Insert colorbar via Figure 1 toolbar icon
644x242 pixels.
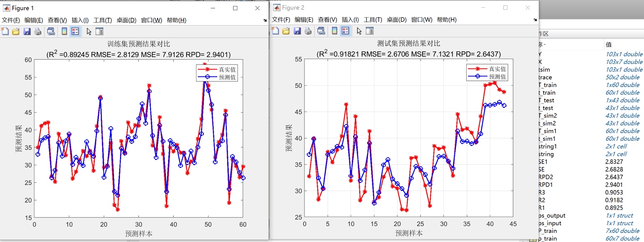(64, 32)
